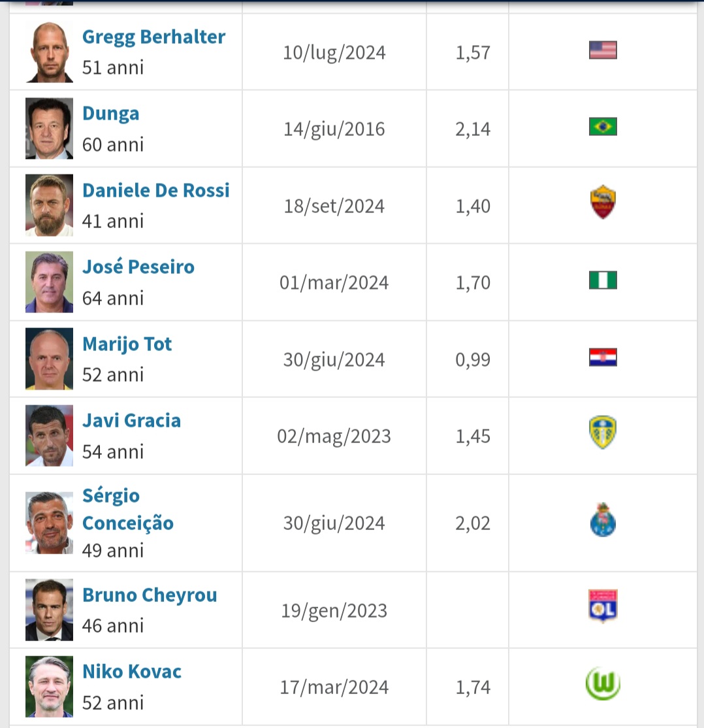The image size is (704, 728).
Task: Click the Nigeria flag icon
Action: click(x=602, y=281)
